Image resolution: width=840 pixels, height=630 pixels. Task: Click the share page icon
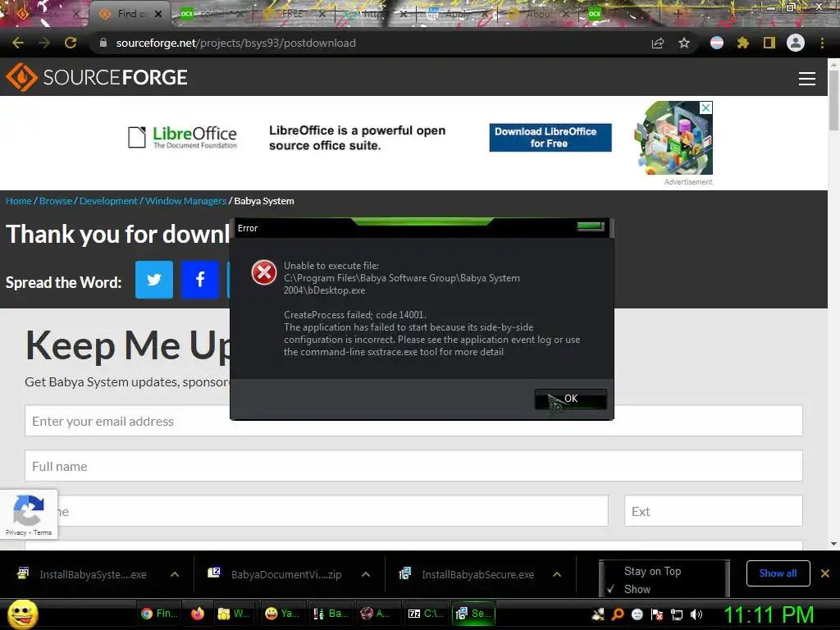coord(658,43)
